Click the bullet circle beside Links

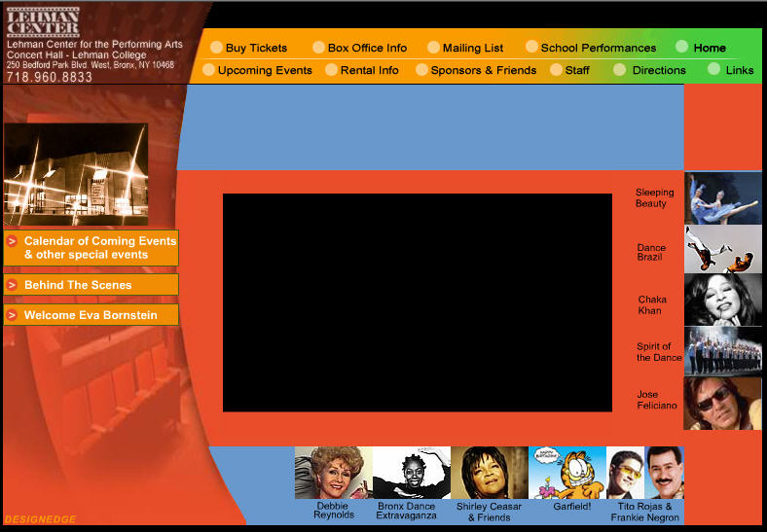tap(713, 69)
